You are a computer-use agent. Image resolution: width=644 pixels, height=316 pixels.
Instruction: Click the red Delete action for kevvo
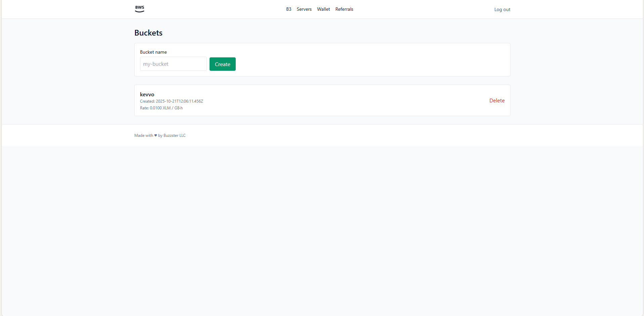pyautogui.click(x=497, y=100)
